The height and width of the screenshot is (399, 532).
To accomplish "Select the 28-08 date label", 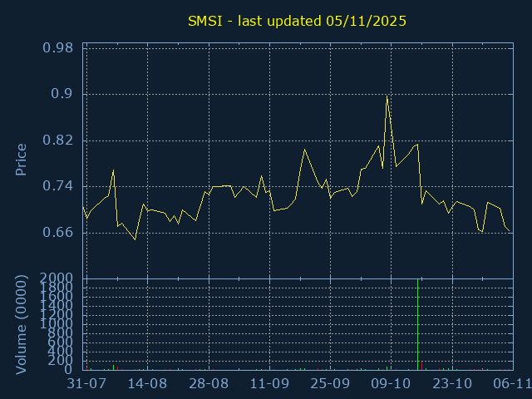I will click(209, 384).
